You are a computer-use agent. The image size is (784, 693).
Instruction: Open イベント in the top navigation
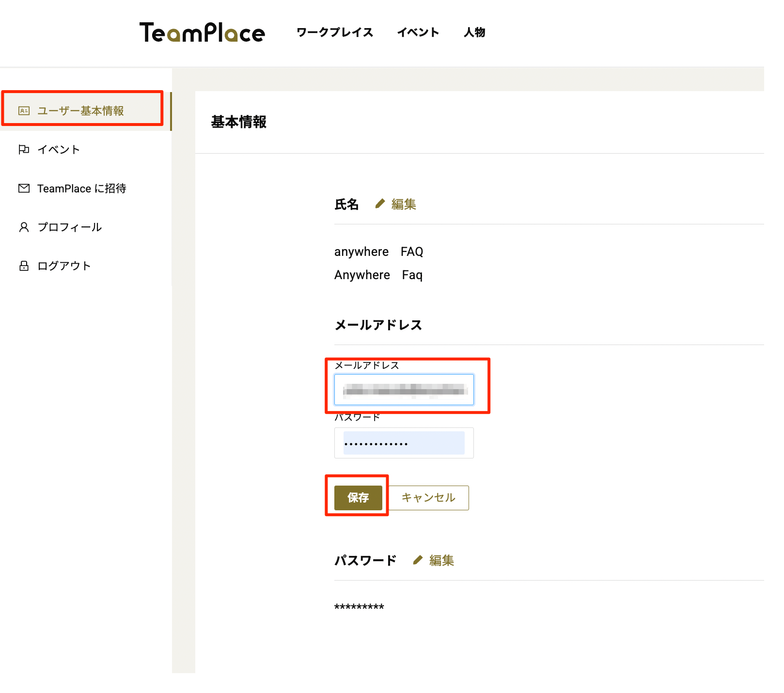click(418, 32)
